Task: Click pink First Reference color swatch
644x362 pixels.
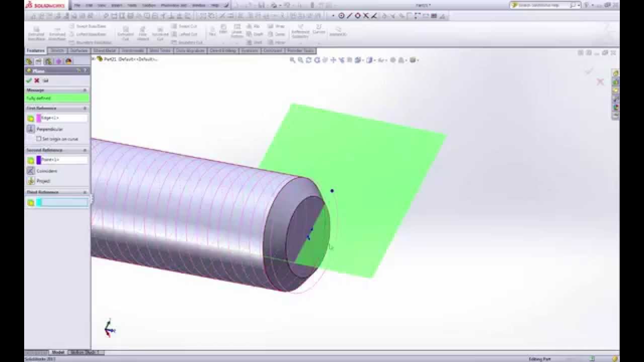Action: 38,118
